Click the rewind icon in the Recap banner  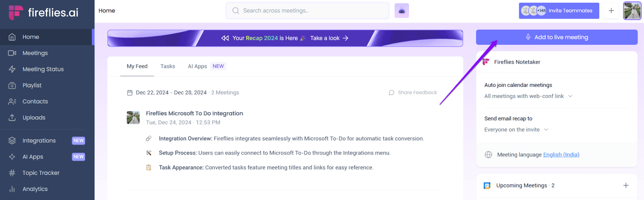point(225,38)
